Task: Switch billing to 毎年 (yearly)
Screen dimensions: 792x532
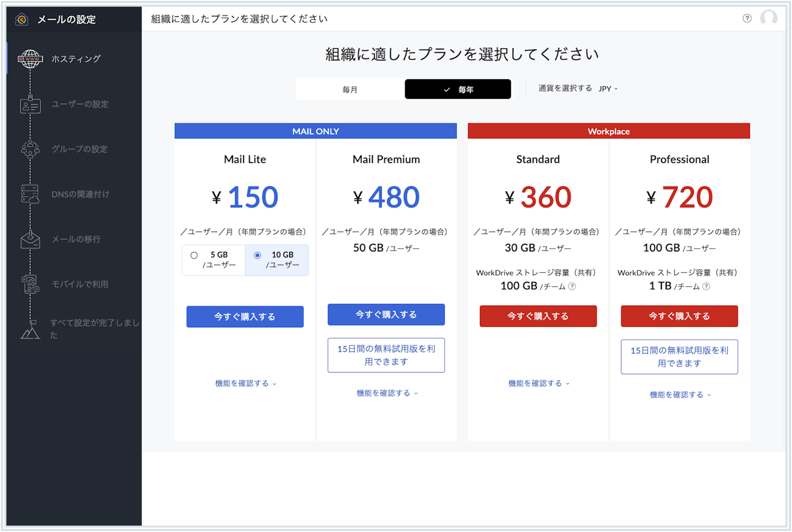Action: click(458, 89)
